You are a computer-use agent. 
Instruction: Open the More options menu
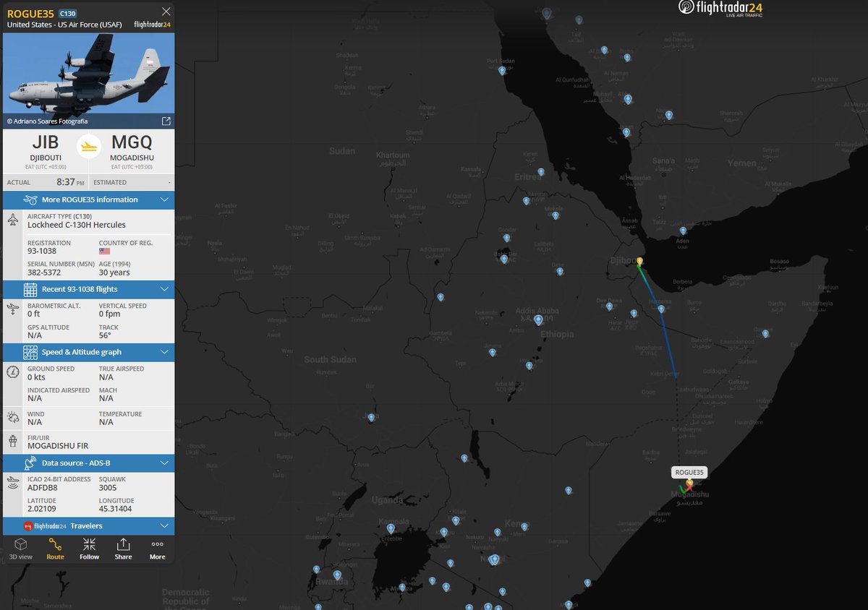(x=157, y=548)
